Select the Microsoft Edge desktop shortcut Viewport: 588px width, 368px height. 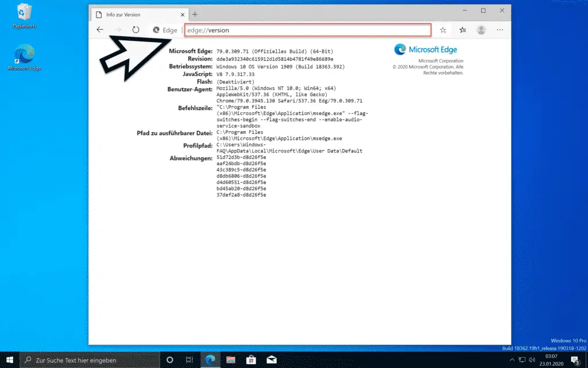[x=24, y=57]
